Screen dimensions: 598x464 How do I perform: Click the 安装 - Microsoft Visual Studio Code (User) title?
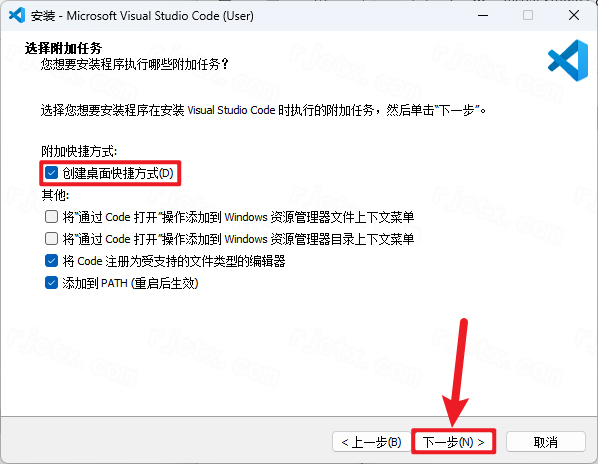coord(142,16)
